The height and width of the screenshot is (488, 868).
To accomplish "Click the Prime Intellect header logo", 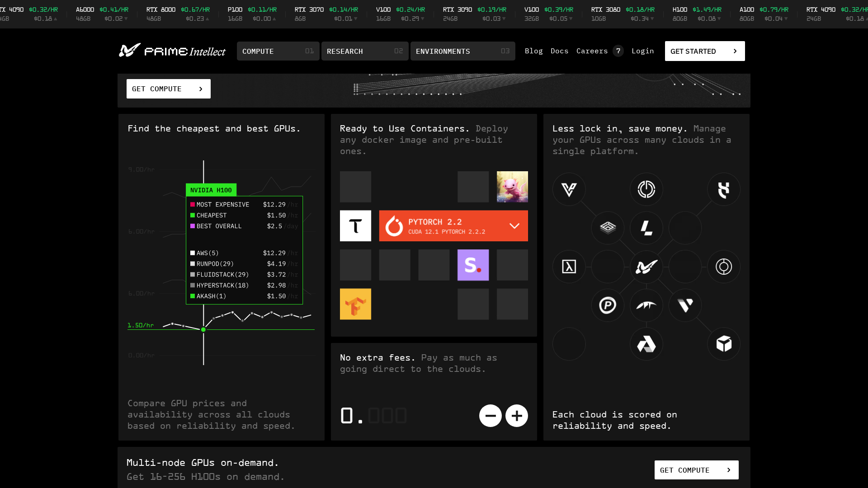I will click(x=172, y=51).
